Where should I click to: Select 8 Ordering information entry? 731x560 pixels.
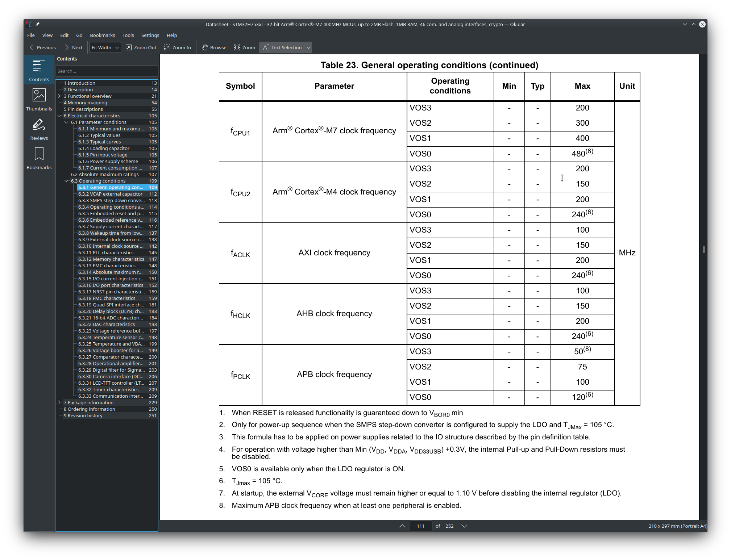[x=110, y=409]
